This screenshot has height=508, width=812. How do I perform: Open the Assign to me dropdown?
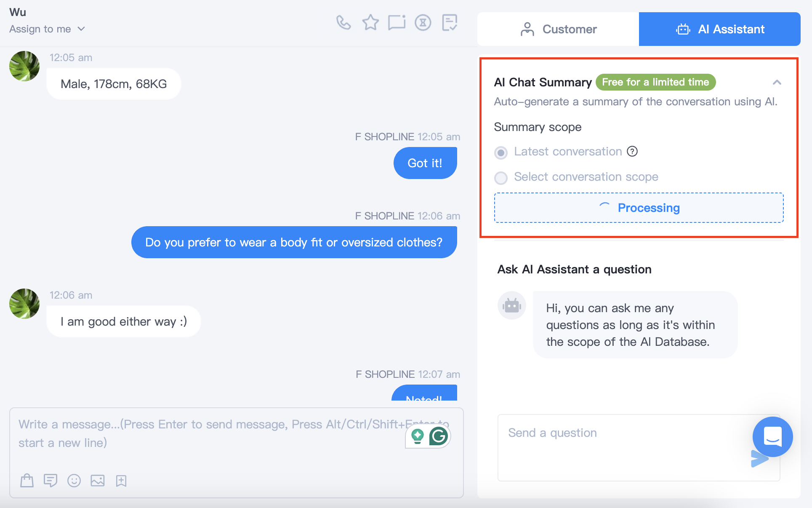point(47,29)
